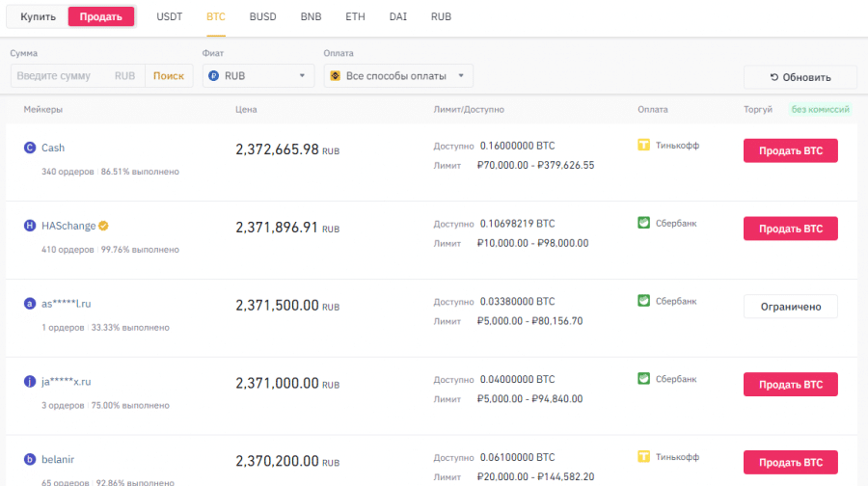
Task: Click the ja*****x.ru maker avatar icon
Action: pos(30,382)
